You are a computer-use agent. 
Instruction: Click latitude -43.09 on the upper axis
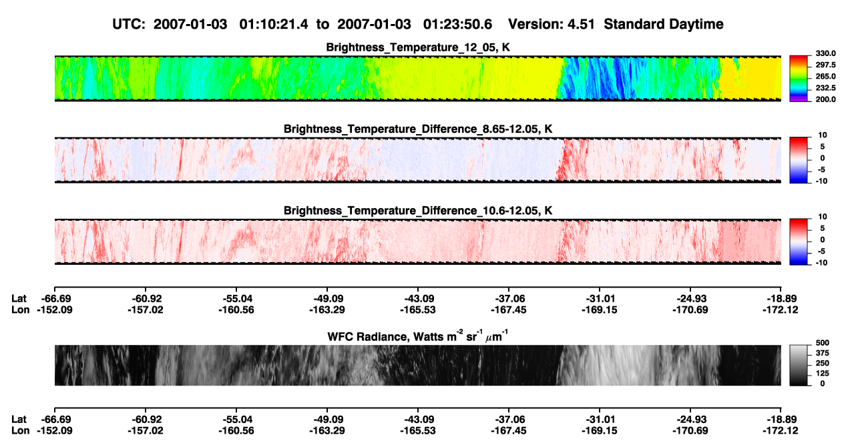pyautogui.click(x=418, y=299)
